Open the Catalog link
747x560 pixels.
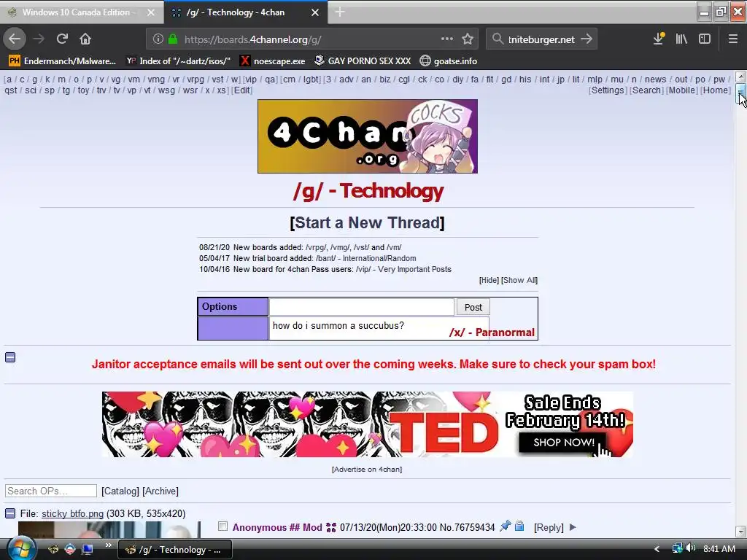(120, 491)
